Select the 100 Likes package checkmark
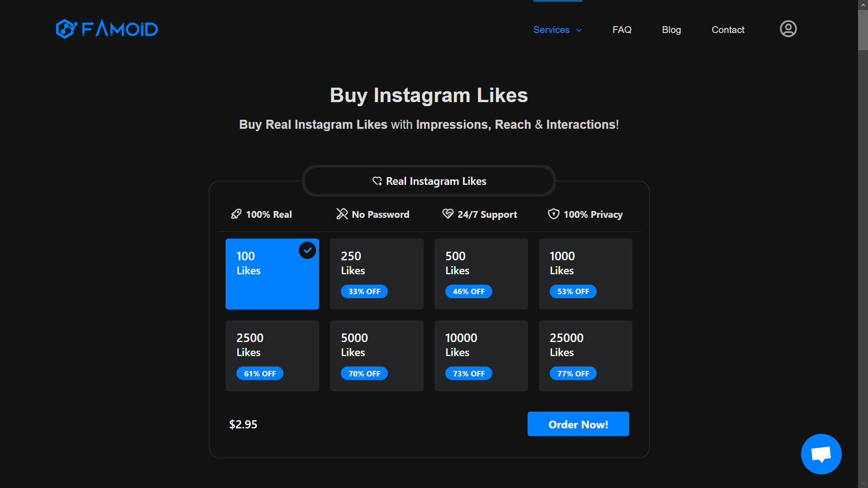The image size is (868, 488). (x=307, y=250)
